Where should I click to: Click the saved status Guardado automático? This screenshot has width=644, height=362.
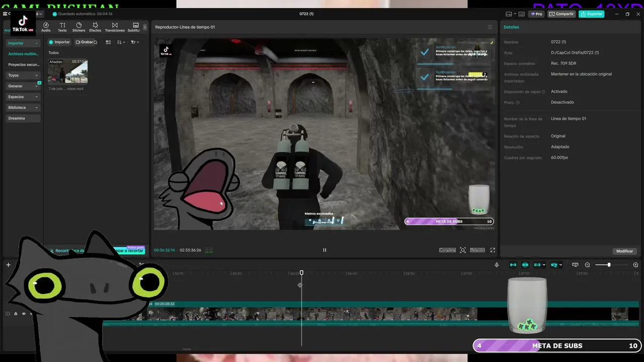tap(83, 14)
